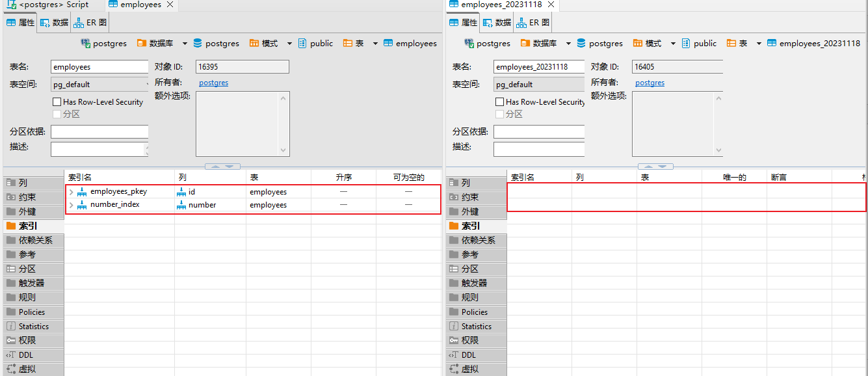The image size is (868, 376).
Task: Open Statistics section in employees editor
Action: pyautogui.click(x=33, y=327)
